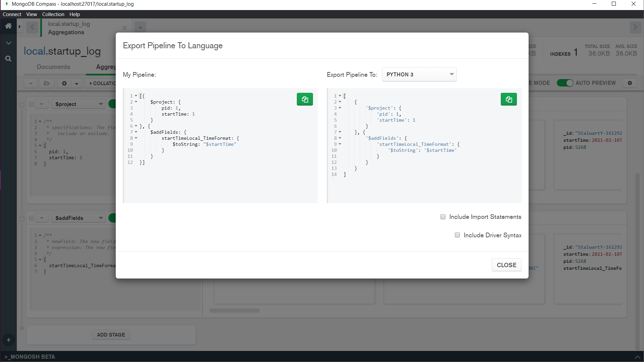
Task: Toggle the $project stage enabled switch
Action: [112, 104]
